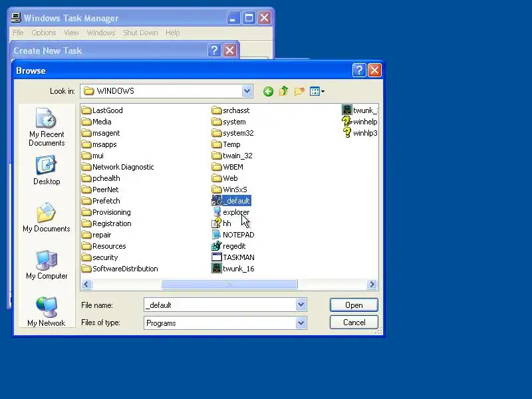This screenshot has width=532, height=399.
Task: Open My Recent Documents place
Action: coord(47,127)
